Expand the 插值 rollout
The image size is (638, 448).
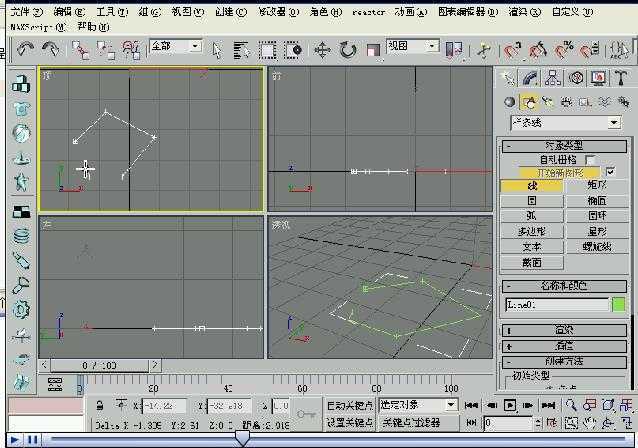tap(564, 346)
